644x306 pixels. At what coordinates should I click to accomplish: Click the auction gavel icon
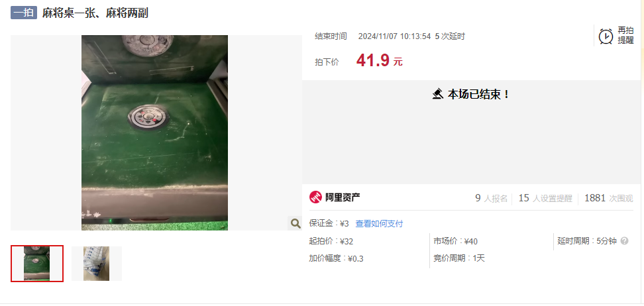pyautogui.click(x=438, y=95)
